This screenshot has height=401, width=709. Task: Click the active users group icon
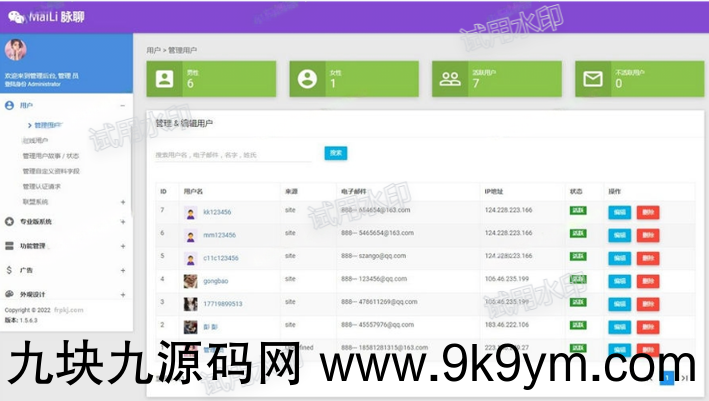point(450,79)
